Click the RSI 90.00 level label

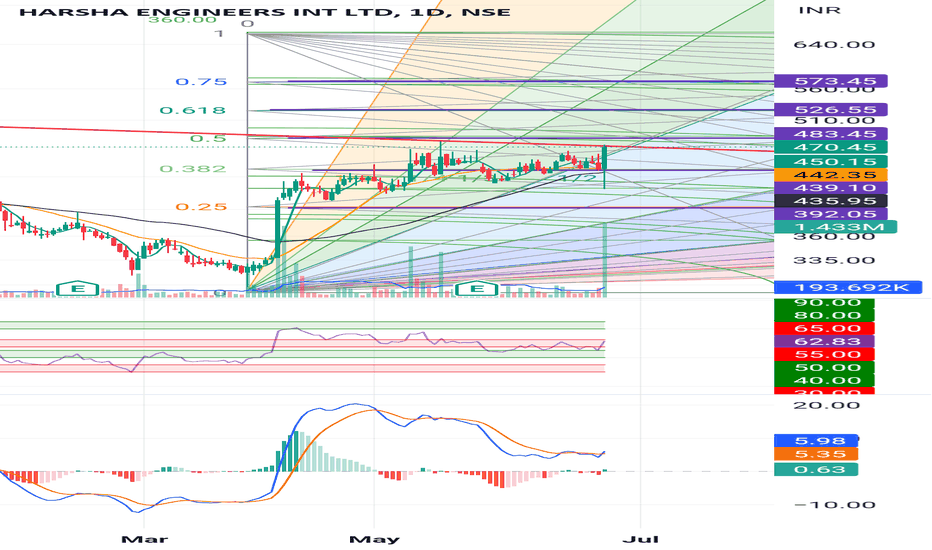click(x=824, y=303)
